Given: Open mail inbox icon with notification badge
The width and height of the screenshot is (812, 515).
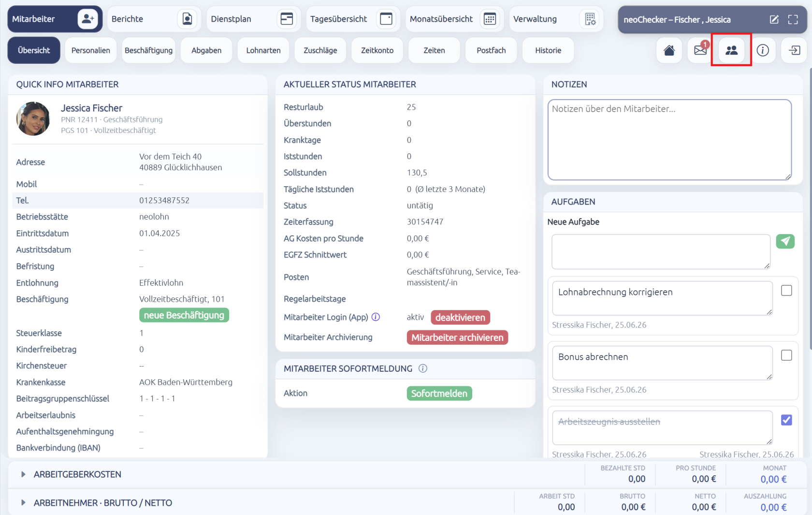Looking at the screenshot, I should pos(700,50).
